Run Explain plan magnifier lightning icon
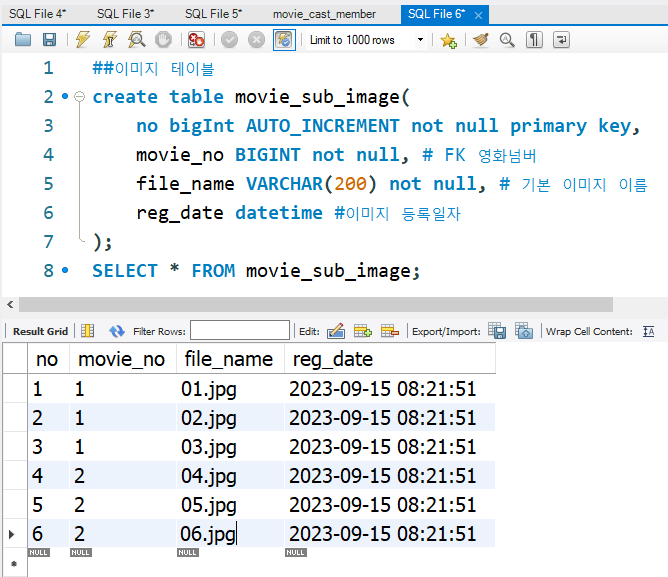Screen dimensions: 668x577 click(137, 40)
